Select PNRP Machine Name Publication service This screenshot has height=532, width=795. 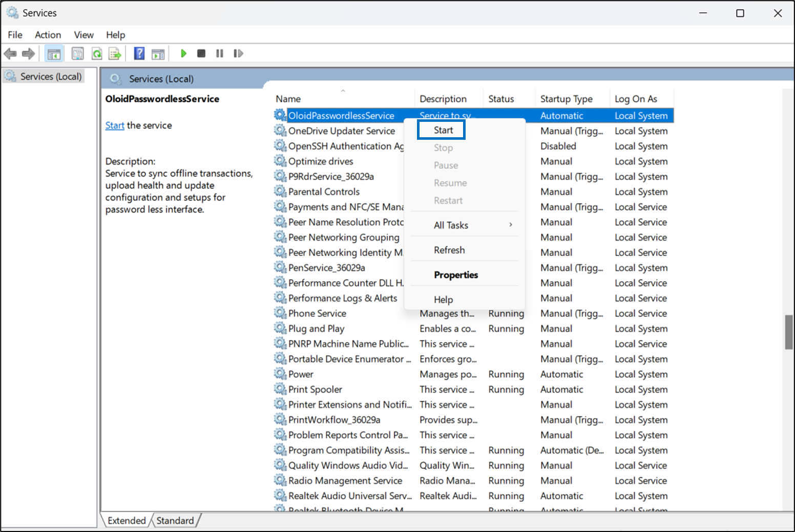tap(349, 344)
